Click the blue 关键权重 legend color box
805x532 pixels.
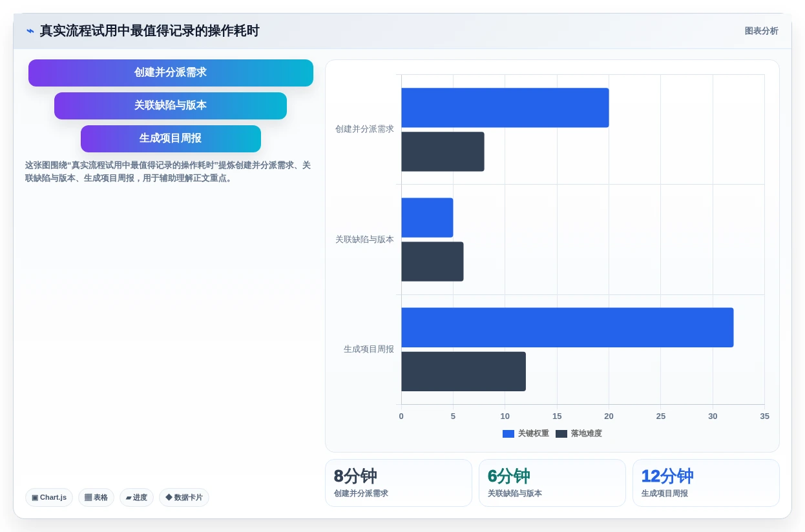pos(508,434)
